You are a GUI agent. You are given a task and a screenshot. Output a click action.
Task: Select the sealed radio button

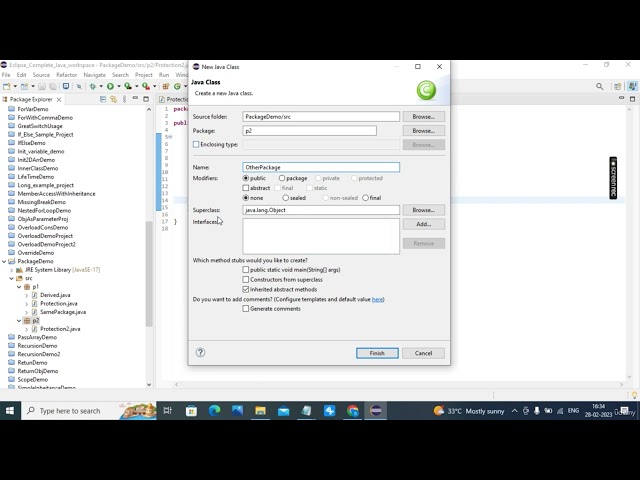point(285,198)
